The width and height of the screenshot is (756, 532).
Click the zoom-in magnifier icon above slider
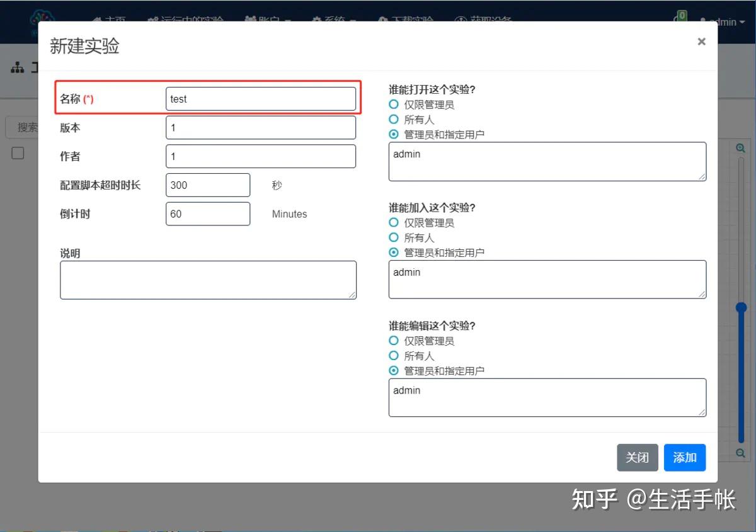(x=741, y=148)
